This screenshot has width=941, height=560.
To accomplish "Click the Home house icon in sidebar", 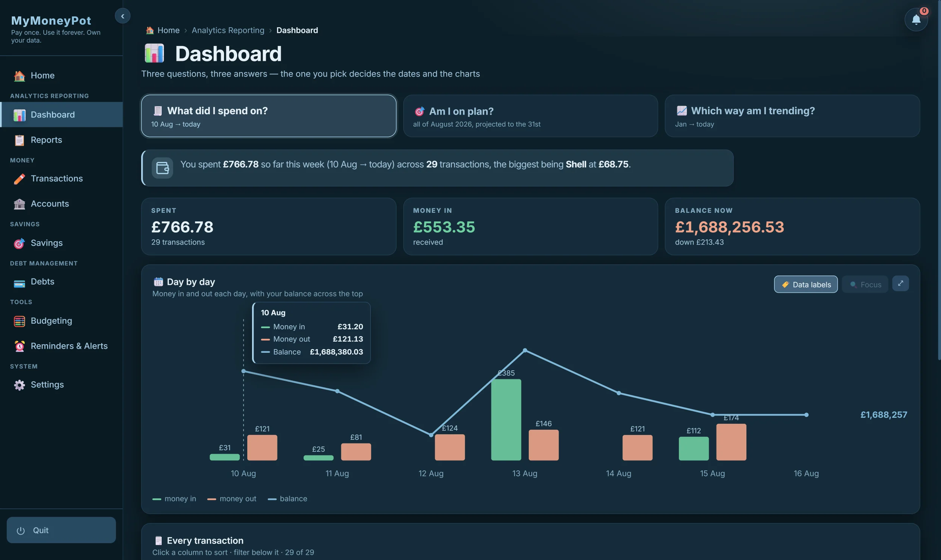I will 19,75.
